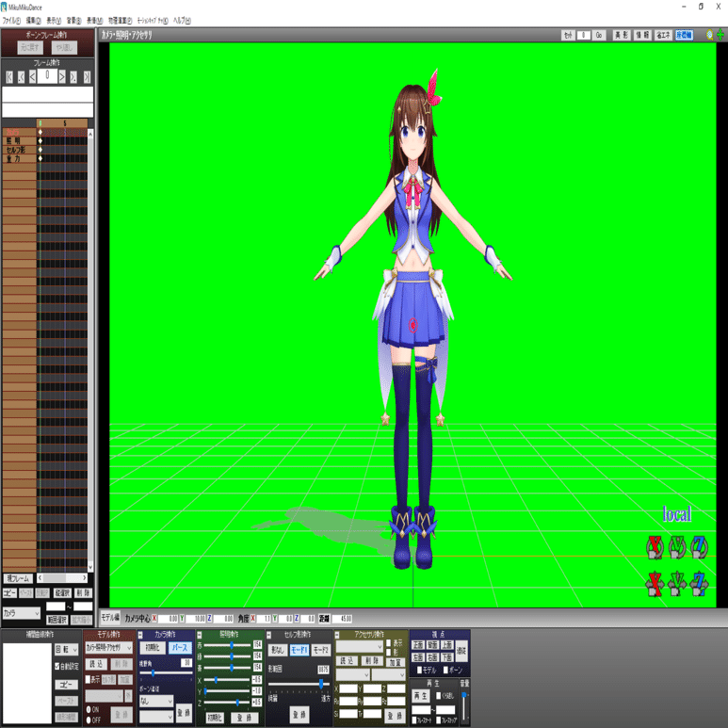This screenshot has height=728, width=728.
Task: Jump to the next keyframe
Action: (x=73, y=77)
